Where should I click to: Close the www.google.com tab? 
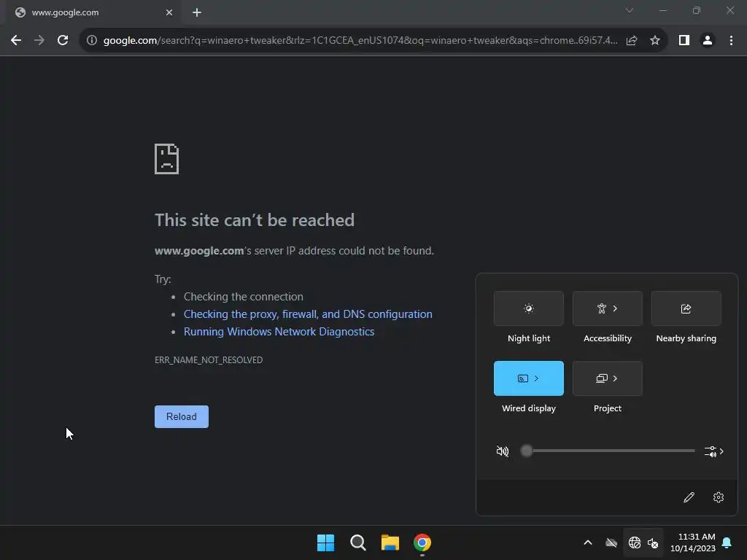[x=169, y=12]
